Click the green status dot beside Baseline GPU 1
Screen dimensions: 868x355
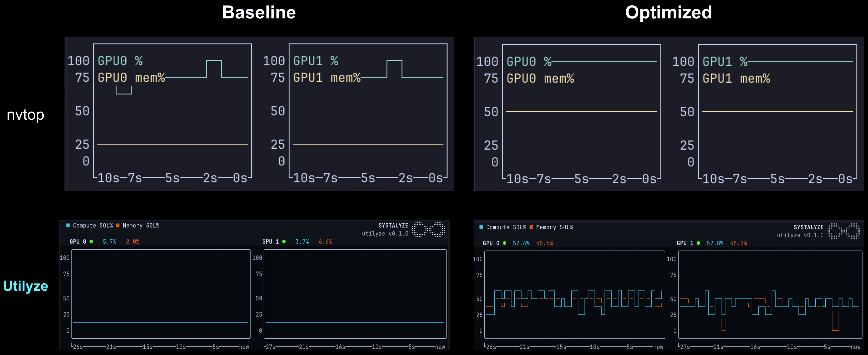[x=284, y=241]
